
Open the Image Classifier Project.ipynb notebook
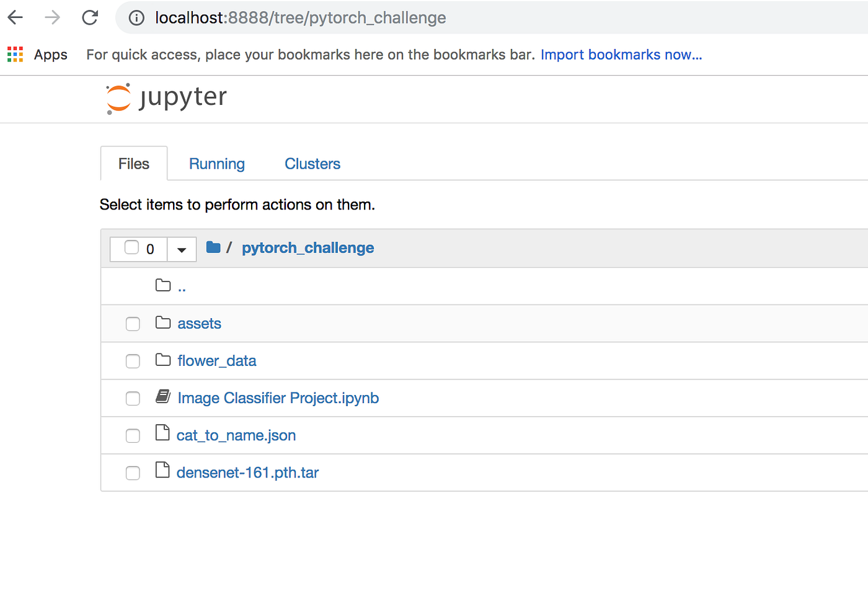(x=278, y=398)
